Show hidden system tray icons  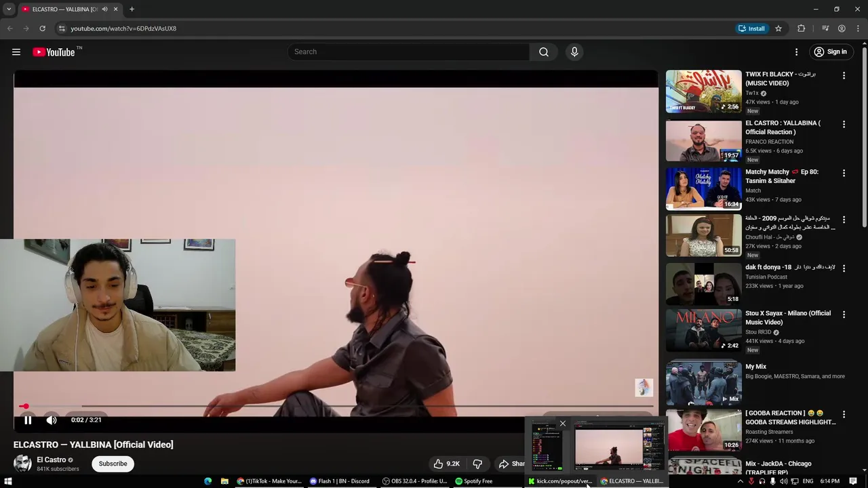click(x=740, y=481)
